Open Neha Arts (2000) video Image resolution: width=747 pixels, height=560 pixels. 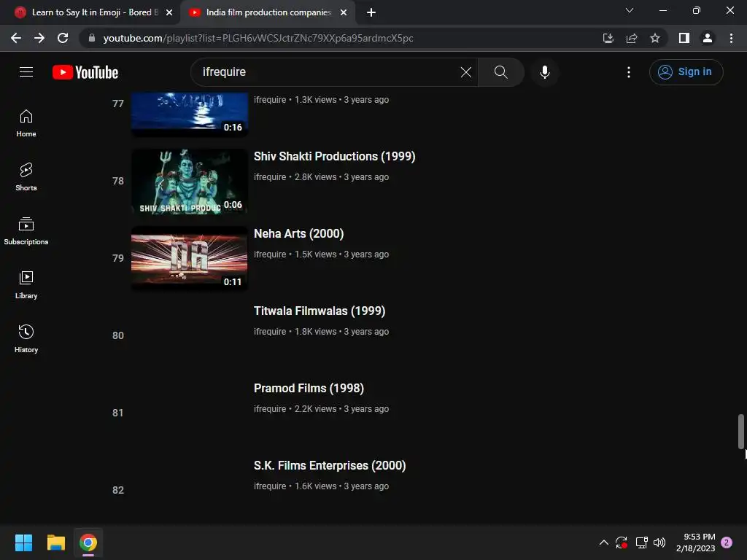point(298,234)
